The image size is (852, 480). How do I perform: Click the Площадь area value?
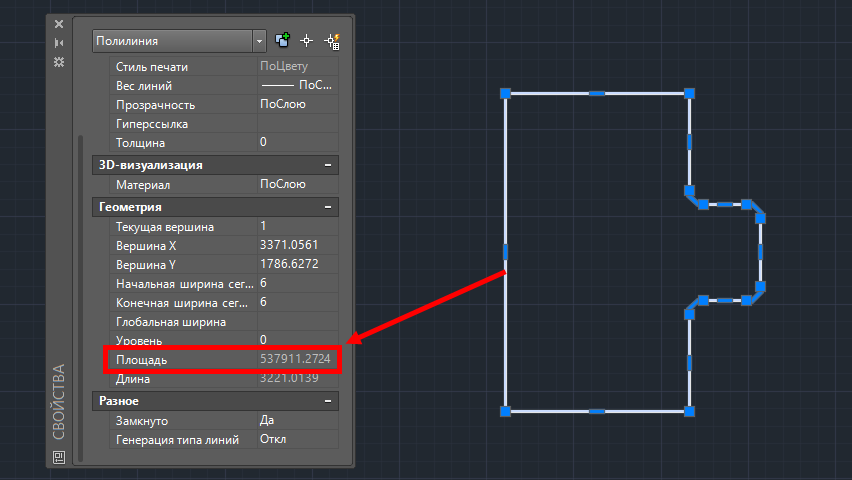pos(297,359)
